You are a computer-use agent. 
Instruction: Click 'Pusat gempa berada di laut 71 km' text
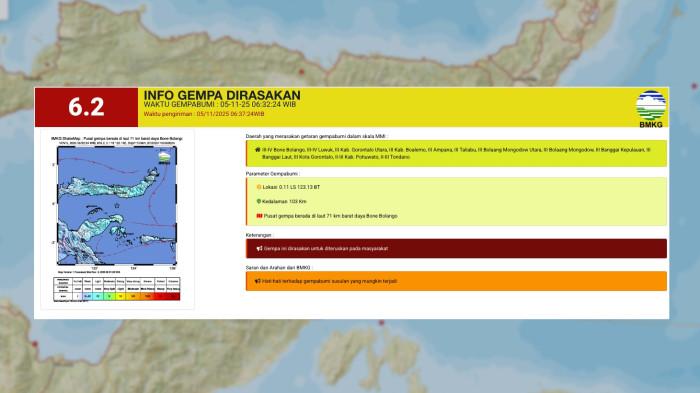[x=330, y=216]
